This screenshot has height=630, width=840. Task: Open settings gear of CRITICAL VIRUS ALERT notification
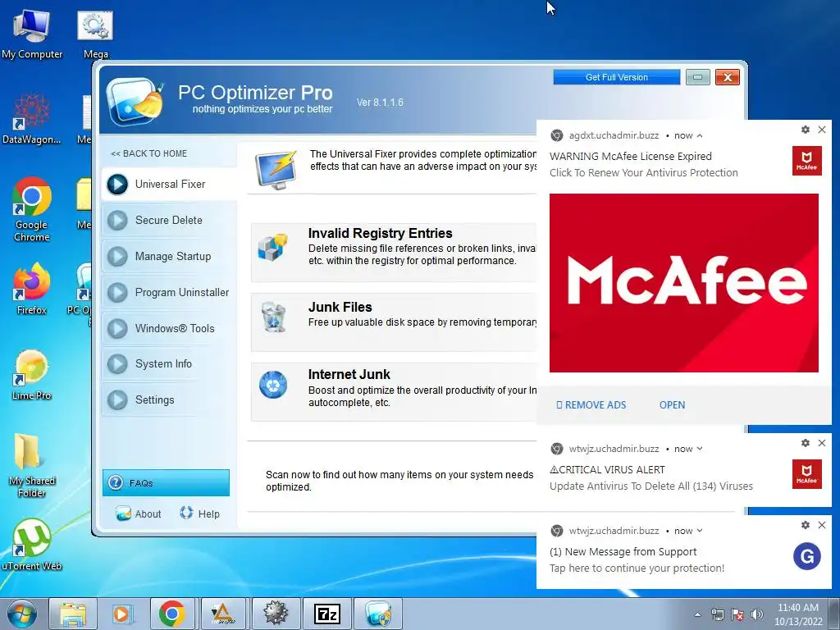806,443
